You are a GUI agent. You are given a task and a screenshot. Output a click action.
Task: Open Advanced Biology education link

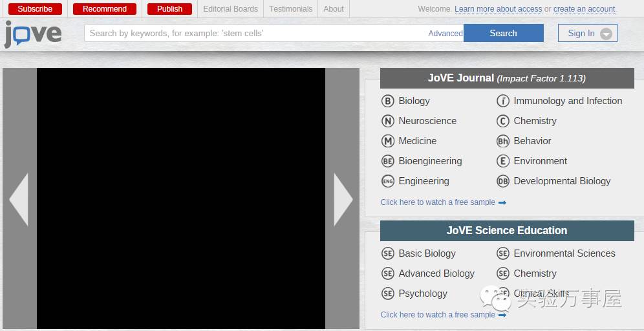coord(436,273)
